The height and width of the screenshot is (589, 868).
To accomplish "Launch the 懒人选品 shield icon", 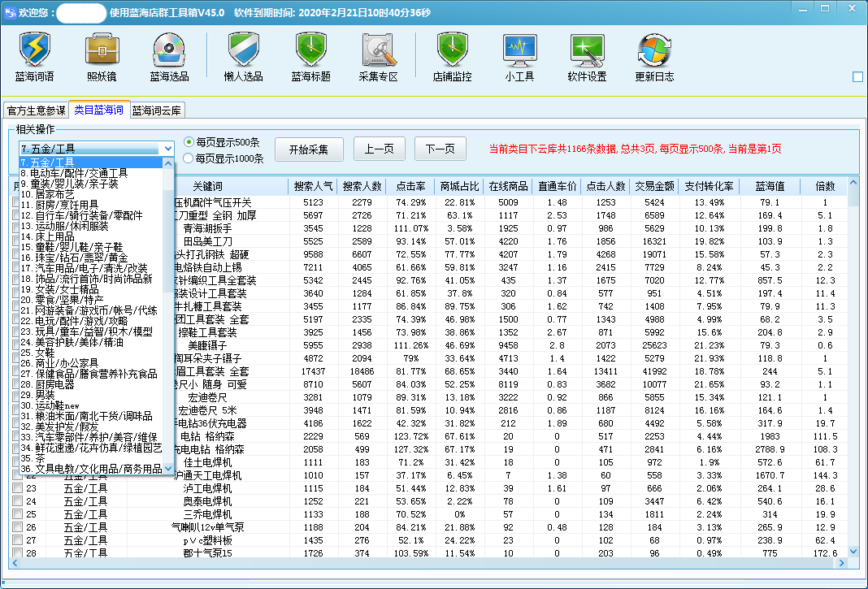I will click(x=243, y=57).
